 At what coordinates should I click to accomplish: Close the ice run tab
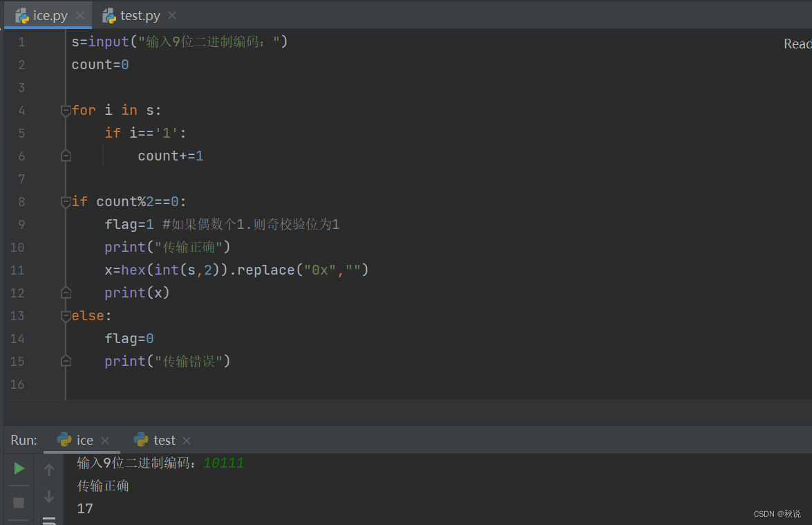pos(105,441)
